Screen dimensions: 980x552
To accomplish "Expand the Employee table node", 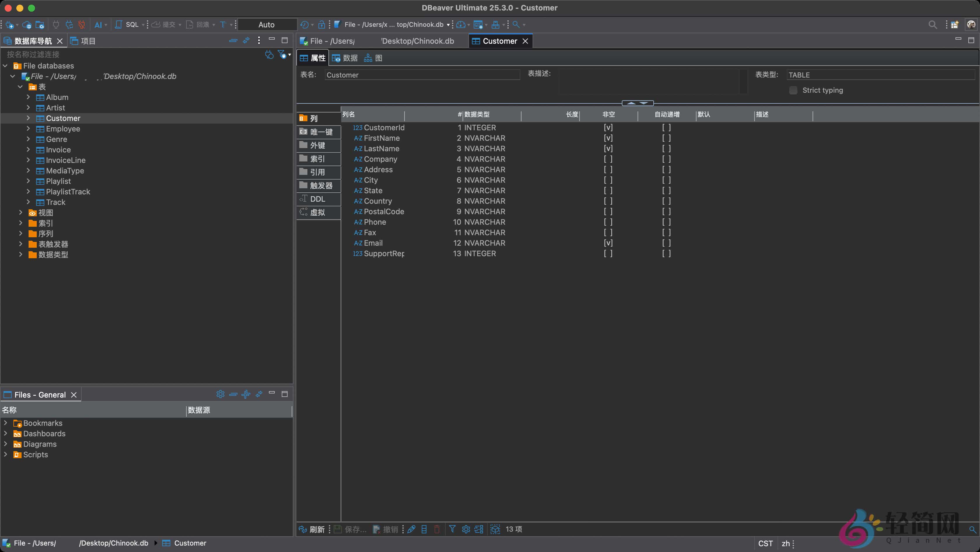I will click(28, 129).
